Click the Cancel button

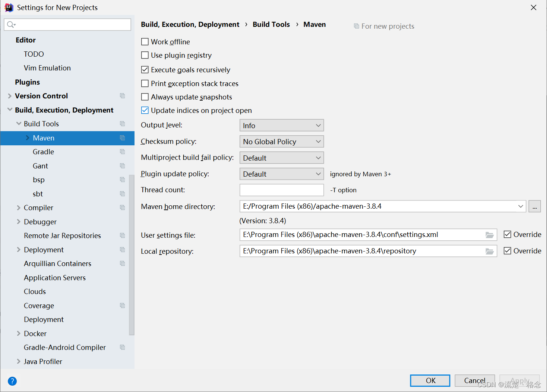pyautogui.click(x=474, y=380)
